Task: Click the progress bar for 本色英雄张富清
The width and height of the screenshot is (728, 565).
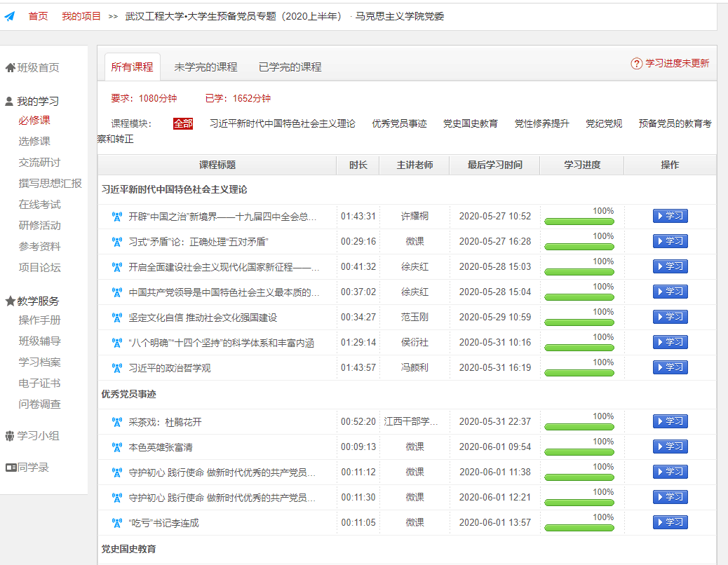Action: (579, 452)
